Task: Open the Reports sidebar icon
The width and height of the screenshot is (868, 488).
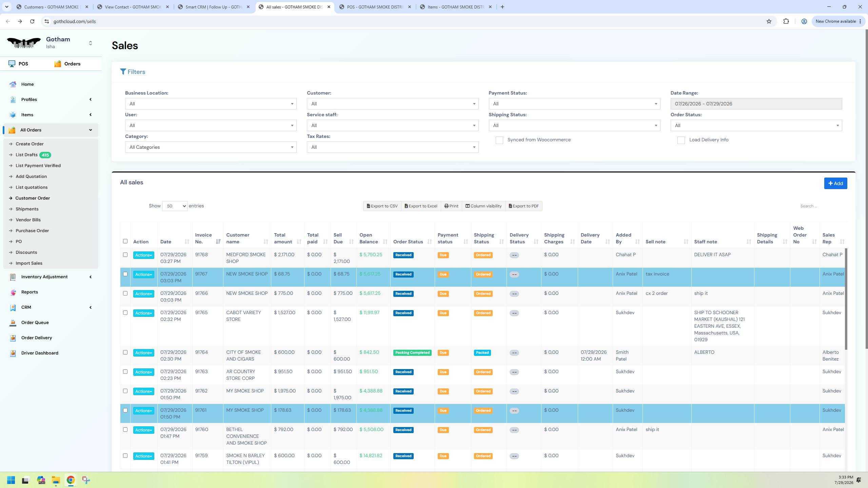Action: (x=13, y=292)
